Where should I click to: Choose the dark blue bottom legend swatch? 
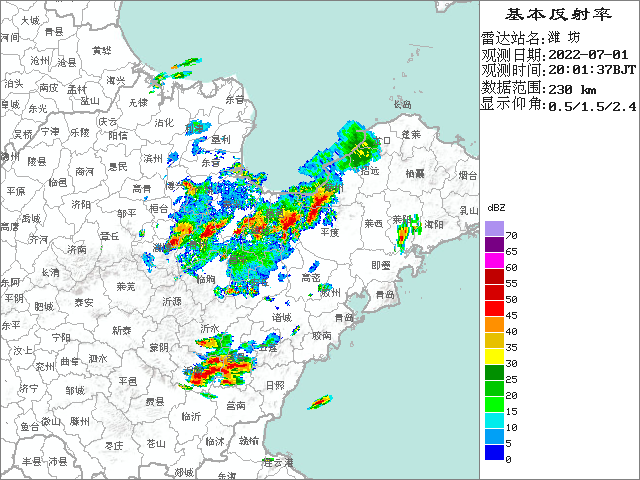(494, 453)
